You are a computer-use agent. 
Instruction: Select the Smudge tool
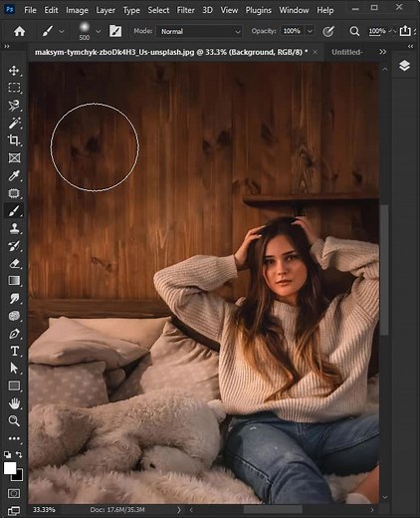(14, 299)
